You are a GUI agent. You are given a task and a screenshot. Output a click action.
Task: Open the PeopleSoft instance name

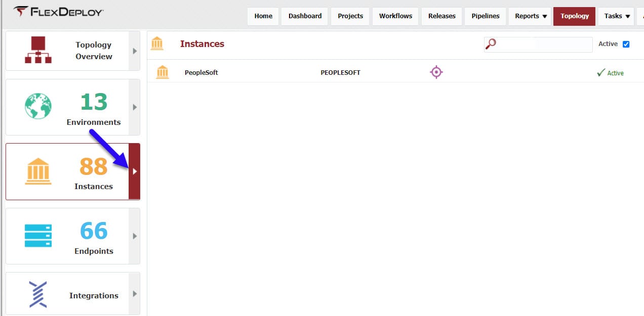coord(201,72)
